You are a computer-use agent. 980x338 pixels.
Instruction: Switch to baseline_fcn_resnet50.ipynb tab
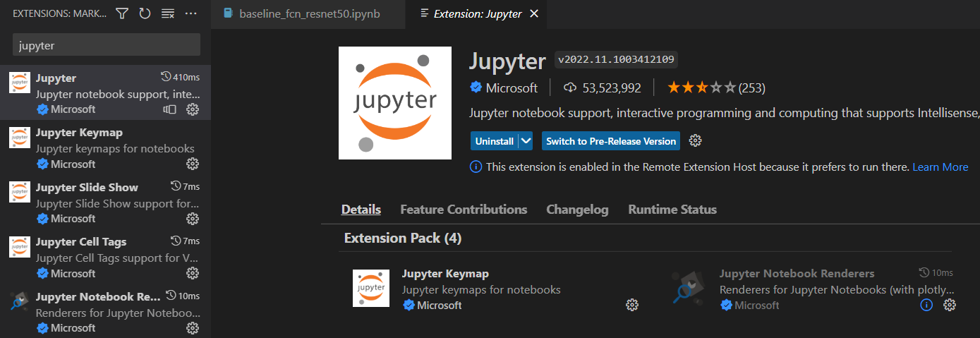click(309, 13)
